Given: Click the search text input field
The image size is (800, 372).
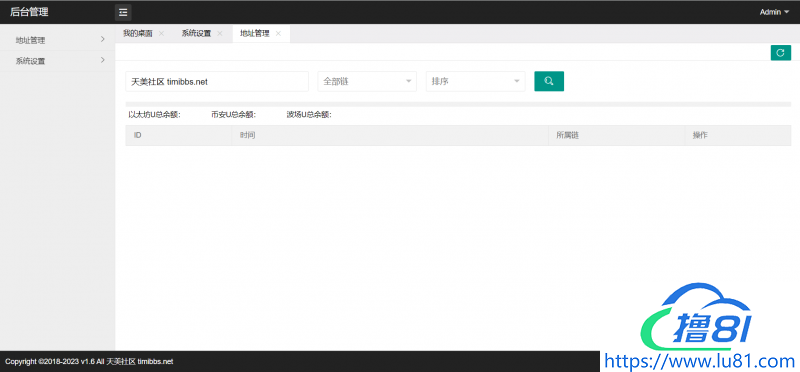Looking at the screenshot, I should tap(217, 81).
